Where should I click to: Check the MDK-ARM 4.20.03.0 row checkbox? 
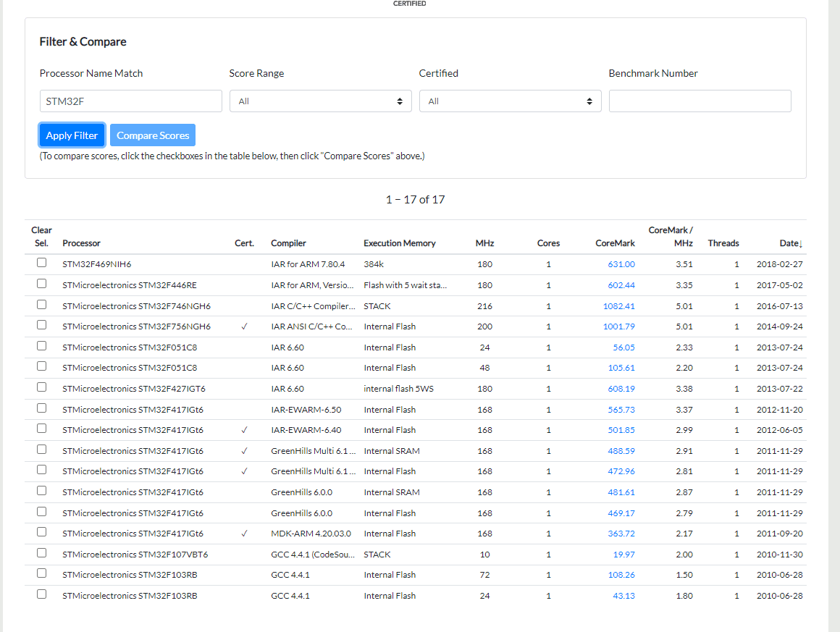click(x=41, y=532)
